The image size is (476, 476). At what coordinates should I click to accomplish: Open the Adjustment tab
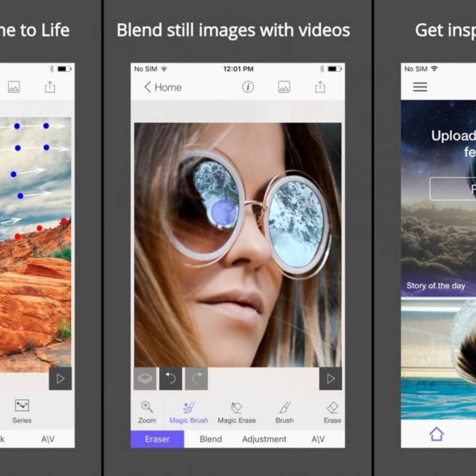point(264,439)
